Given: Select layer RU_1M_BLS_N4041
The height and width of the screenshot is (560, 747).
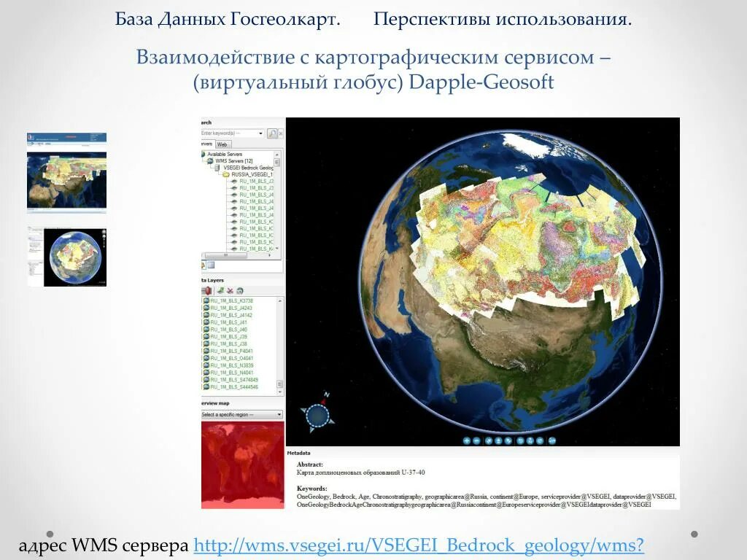Looking at the screenshot, I should tap(231, 373).
